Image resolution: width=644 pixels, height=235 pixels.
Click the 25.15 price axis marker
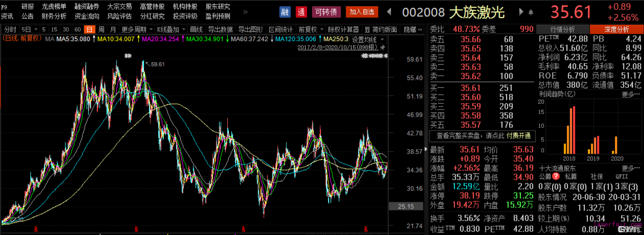[406, 206]
